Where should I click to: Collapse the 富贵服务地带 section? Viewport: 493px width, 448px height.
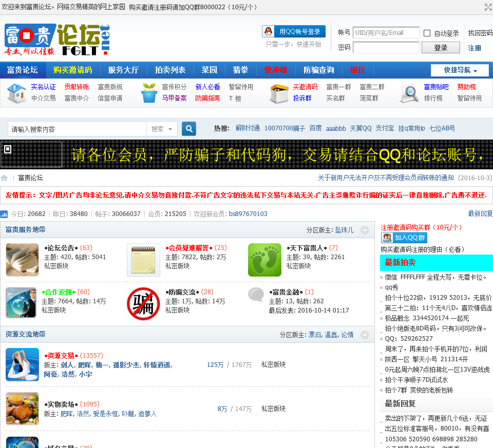(x=365, y=230)
